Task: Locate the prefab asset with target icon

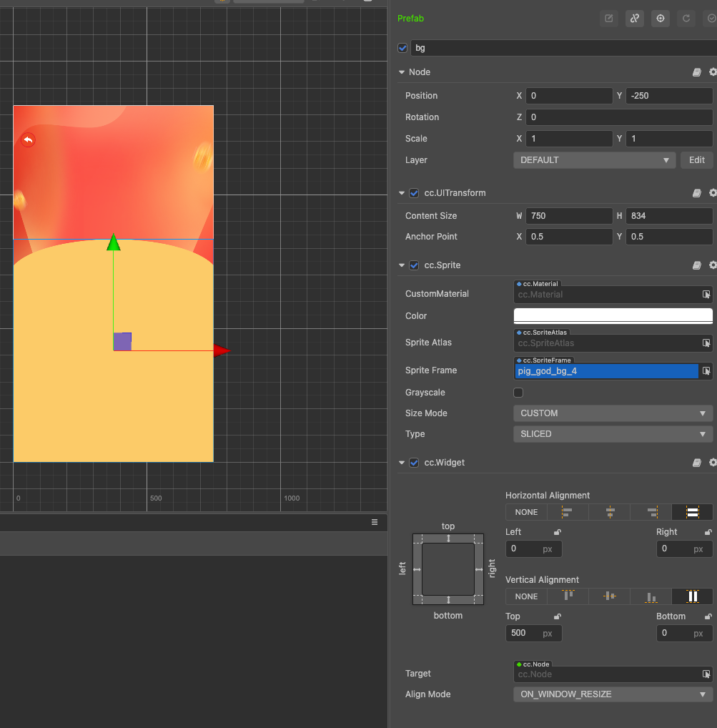Action: click(x=661, y=19)
